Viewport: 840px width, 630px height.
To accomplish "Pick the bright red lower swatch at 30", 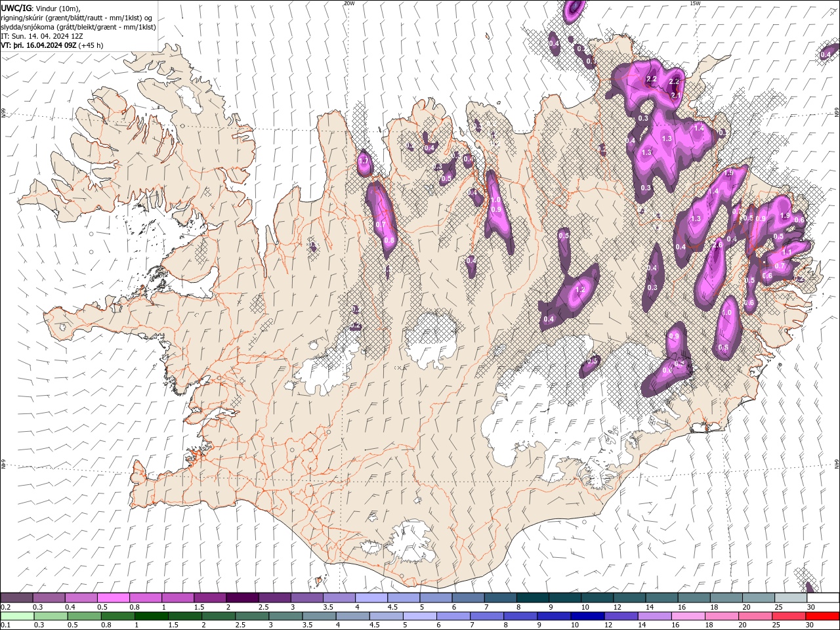I will point(822,616).
